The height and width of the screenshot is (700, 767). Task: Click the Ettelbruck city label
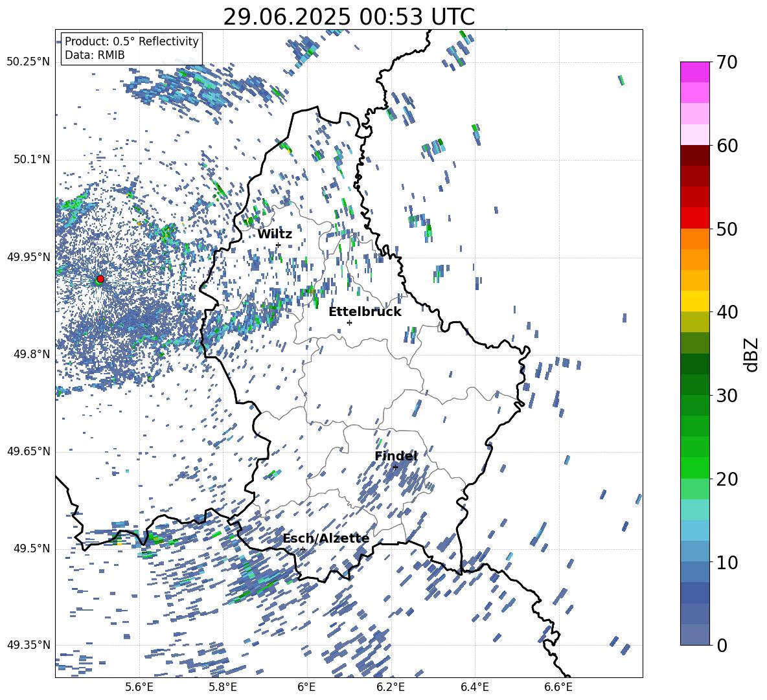[x=365, y=312]
